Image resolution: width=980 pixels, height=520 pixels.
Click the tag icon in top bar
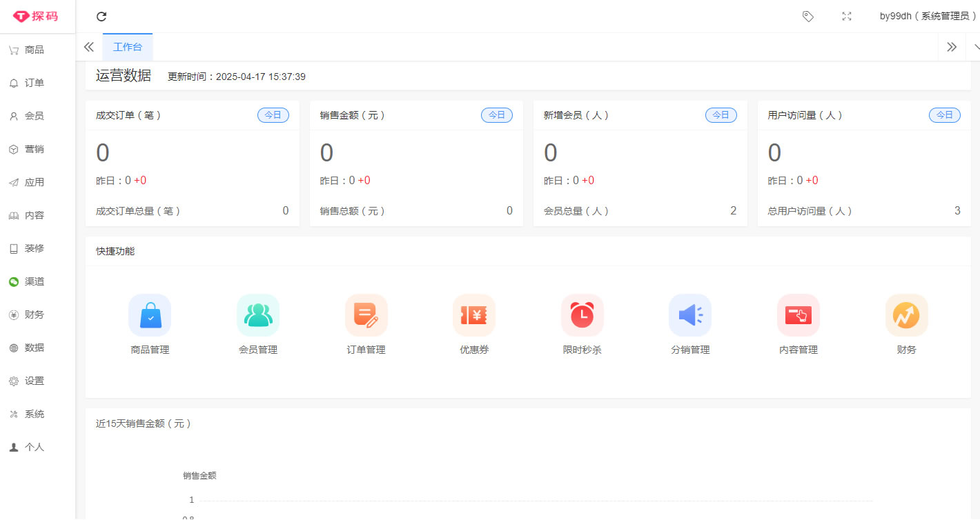point(808,17)
